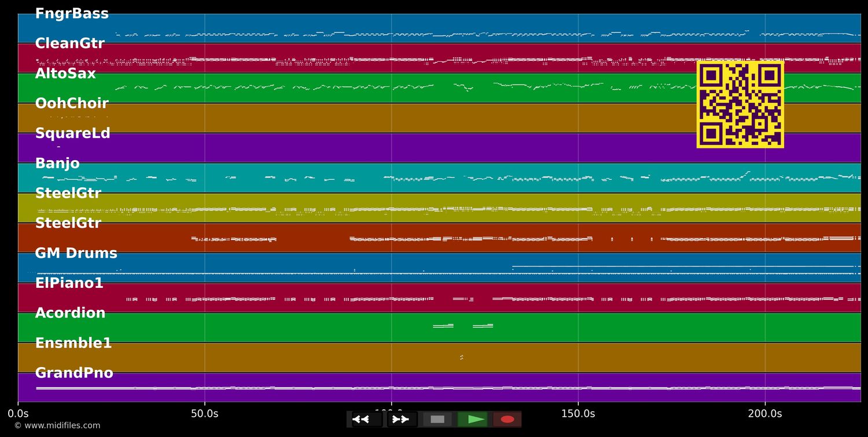Collapse the Acordion track lane
This screenshot has height=437, width=868.
[70, 313]
